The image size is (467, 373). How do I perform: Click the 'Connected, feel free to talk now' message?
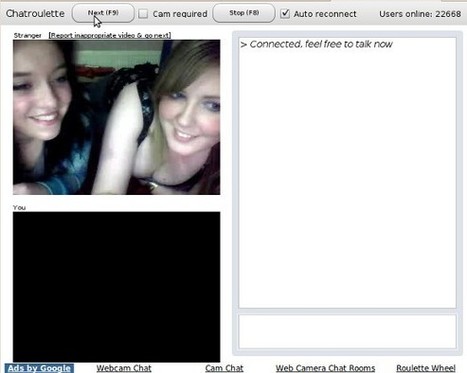pyautogui.click(x=316, y=44)
